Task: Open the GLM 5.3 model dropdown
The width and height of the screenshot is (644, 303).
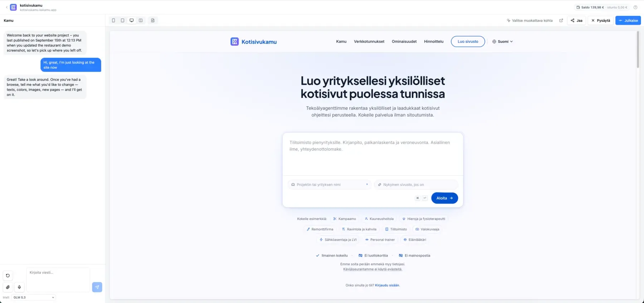Action: pos(34,297)
